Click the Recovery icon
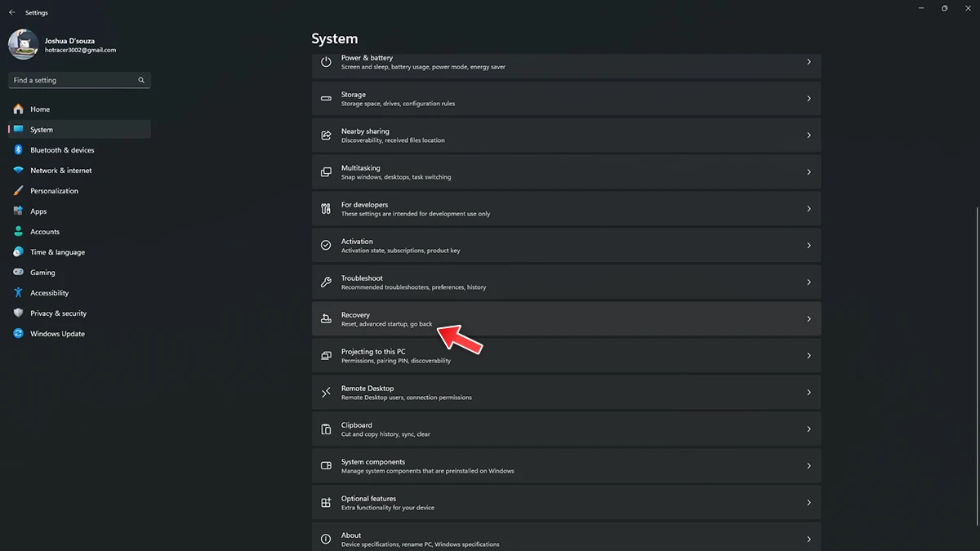 point(326,318)
